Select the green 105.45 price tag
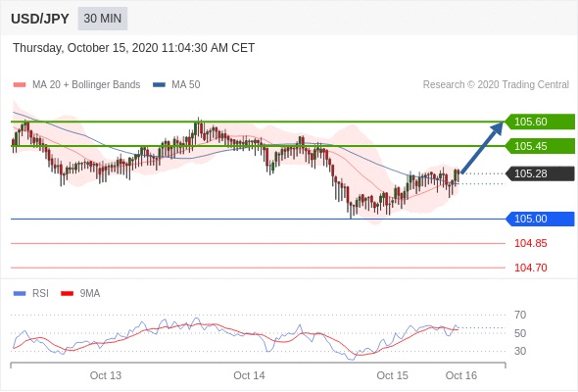The width and height of the screenshot is (578, 392). (x=540, y=146)
